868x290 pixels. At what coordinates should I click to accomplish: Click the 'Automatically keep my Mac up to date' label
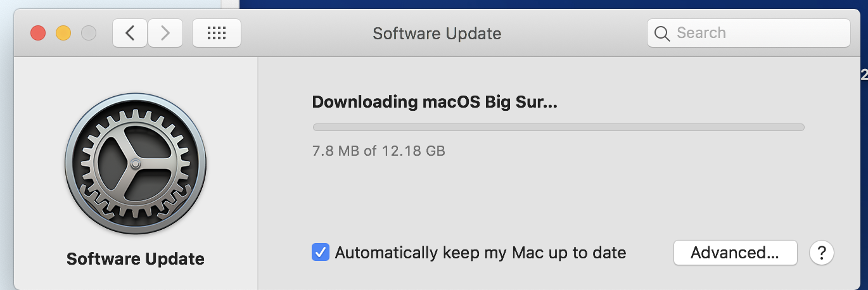[480, 253]
